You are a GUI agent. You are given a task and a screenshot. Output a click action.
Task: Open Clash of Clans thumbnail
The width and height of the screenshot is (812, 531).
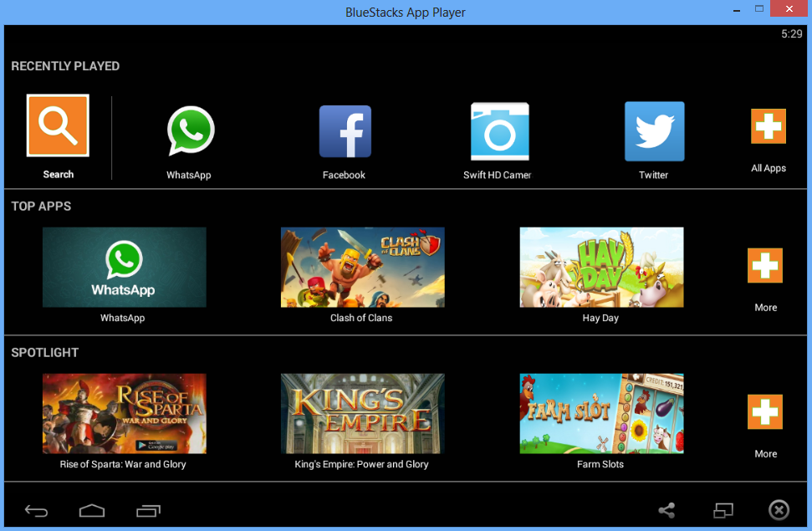(362, 268)
